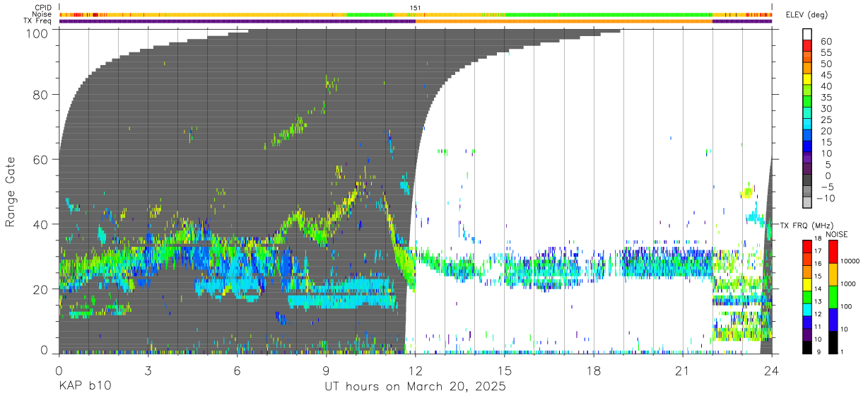The image size is (868, 401).
Task: Click the '3' tick on the UT hours axis
Action: [x=148, y=370]
